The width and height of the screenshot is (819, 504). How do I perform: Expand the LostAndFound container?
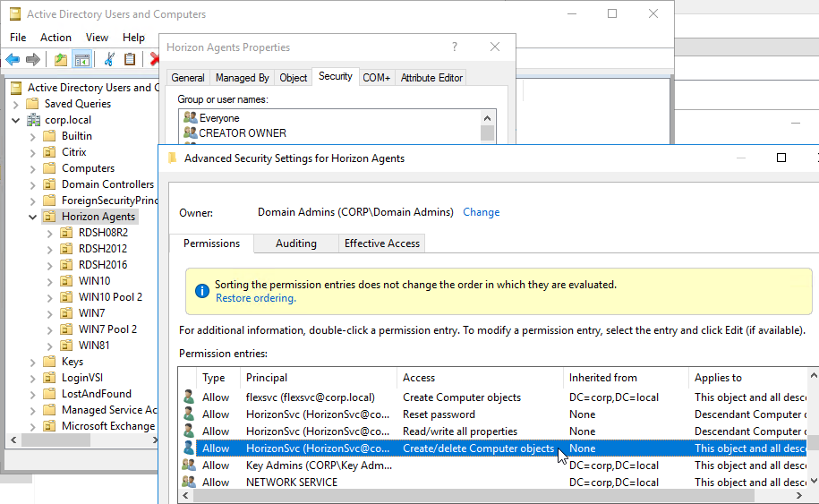point(32,394)
